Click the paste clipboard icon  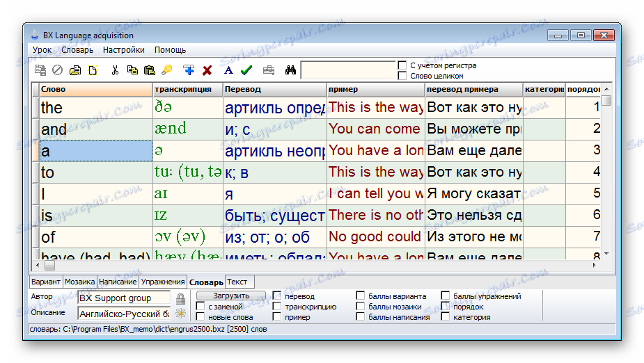click(149, 70)
